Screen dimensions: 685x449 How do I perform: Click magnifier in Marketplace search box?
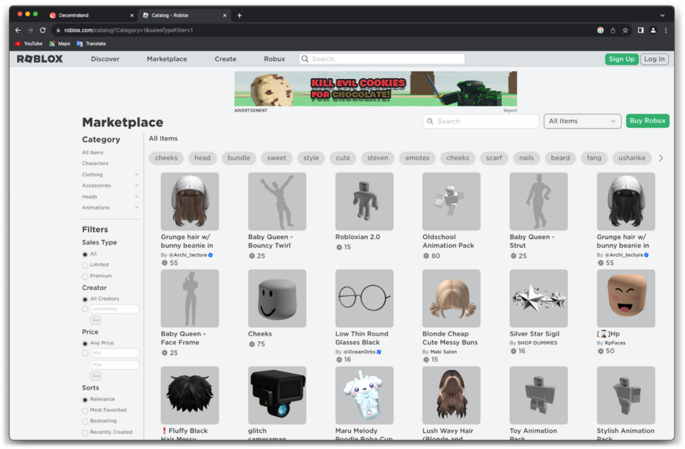(430, 121)
